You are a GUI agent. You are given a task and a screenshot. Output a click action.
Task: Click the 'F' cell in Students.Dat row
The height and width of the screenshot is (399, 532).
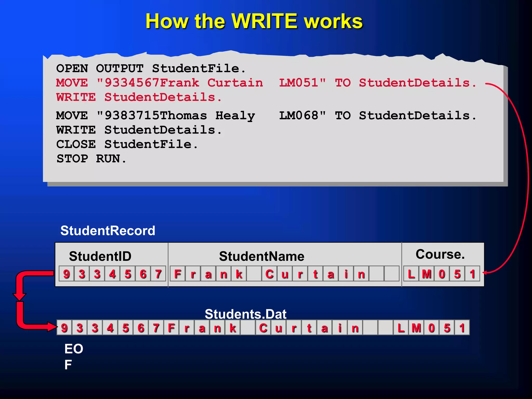(x=171, y=328)
